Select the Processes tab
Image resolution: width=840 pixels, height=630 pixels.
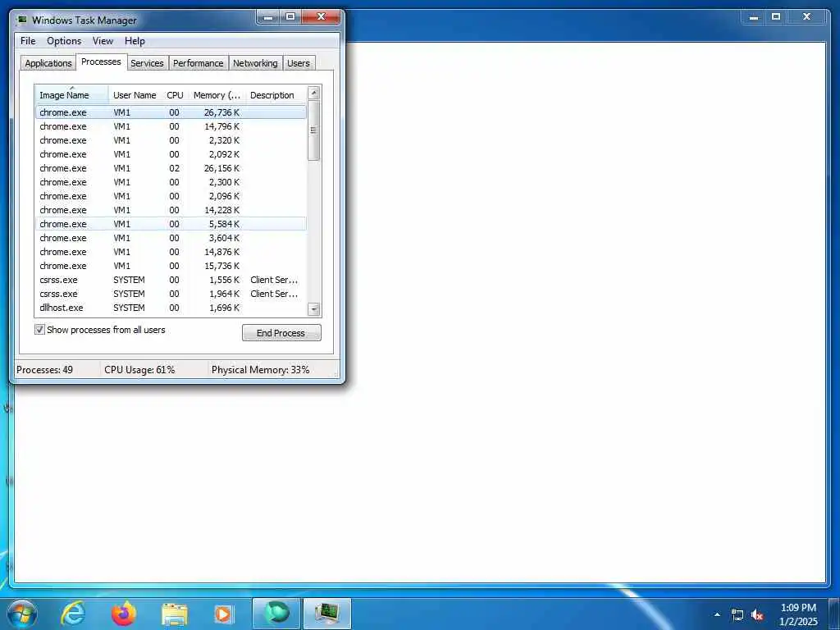click(x=101, y=62)
